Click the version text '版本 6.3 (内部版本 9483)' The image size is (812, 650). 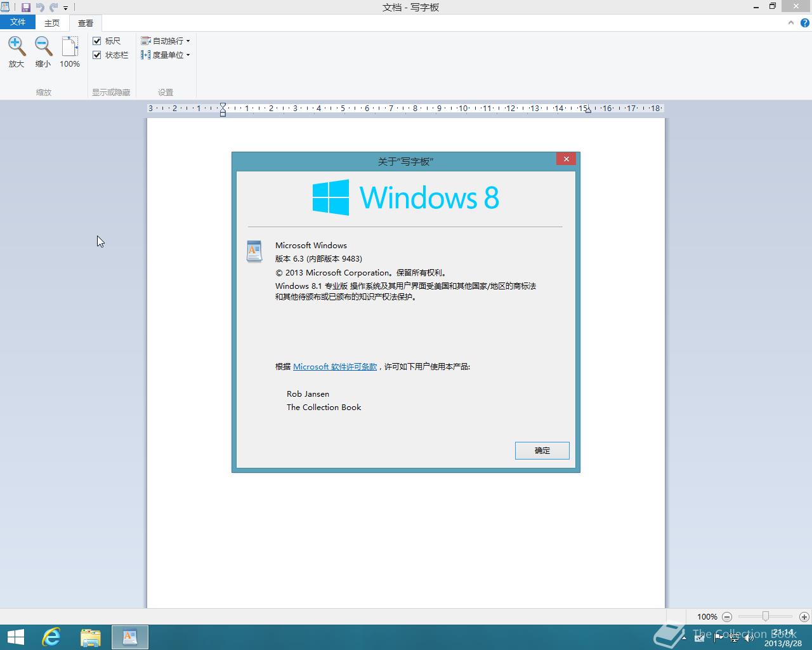pyautogui.click(x=318, y=258)
